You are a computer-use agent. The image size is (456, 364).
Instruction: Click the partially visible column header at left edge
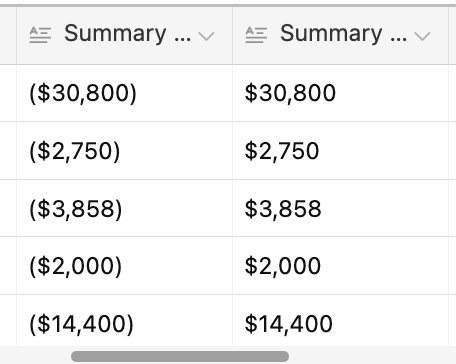(8, 36)
